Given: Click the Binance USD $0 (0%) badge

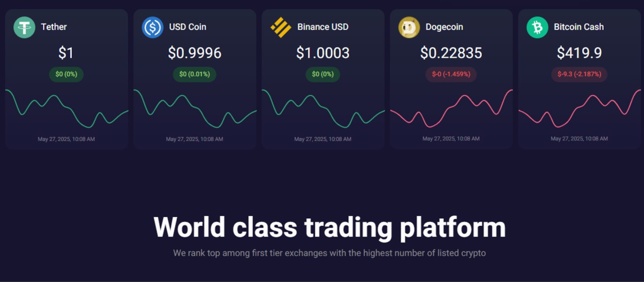Looking at the screenshot, I should click(x=323, y=74).
